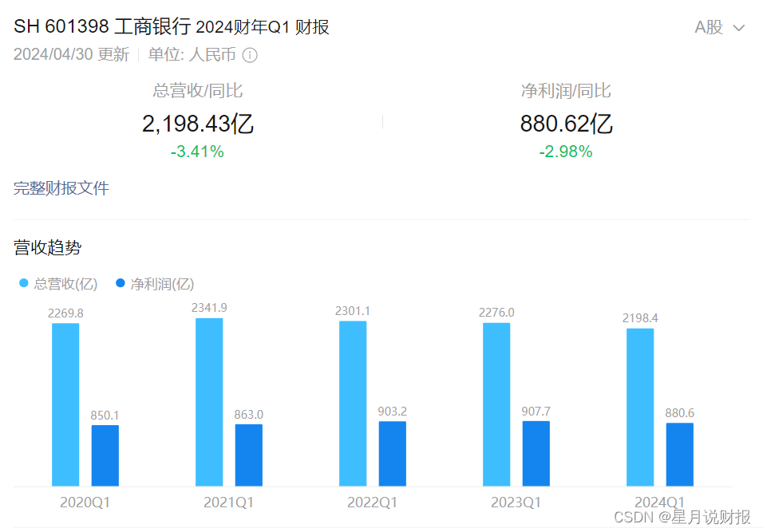The image size is (763, 532).
Task: Select the 2,198.43亿 total revenue figure
Action: pyautogui.click(x=198, y=124)
